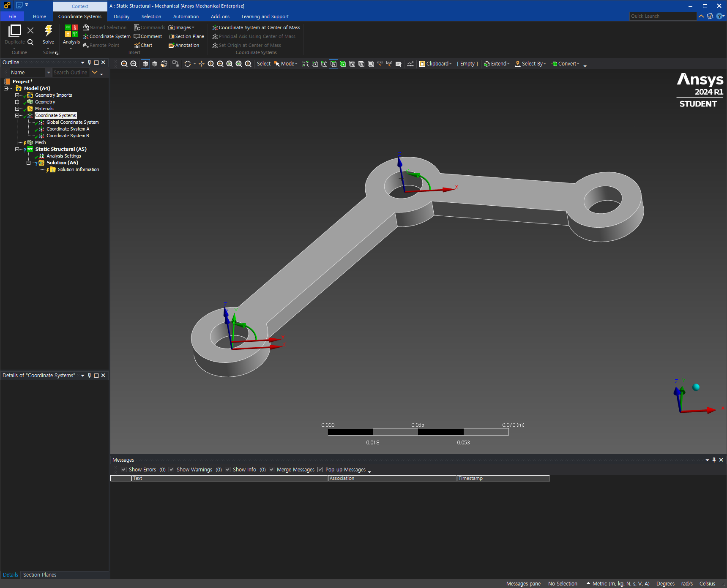Open the Clipboard dropdown
Viewport: 727px width, 588px height.
point(435,64)
